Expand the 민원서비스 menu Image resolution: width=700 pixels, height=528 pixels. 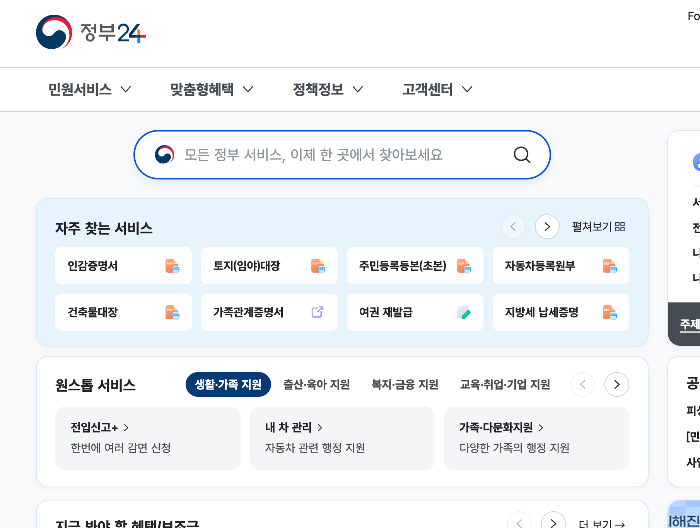coord(90,89)
